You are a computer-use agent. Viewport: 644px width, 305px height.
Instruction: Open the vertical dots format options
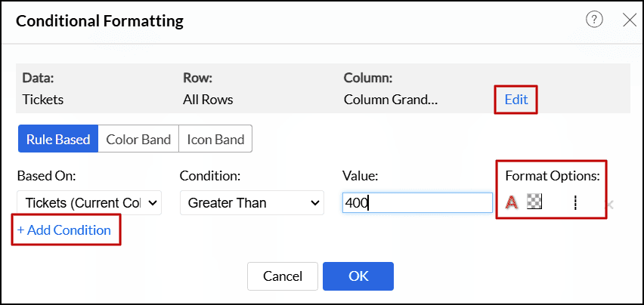pyautogui.click(x=574, y=202)
